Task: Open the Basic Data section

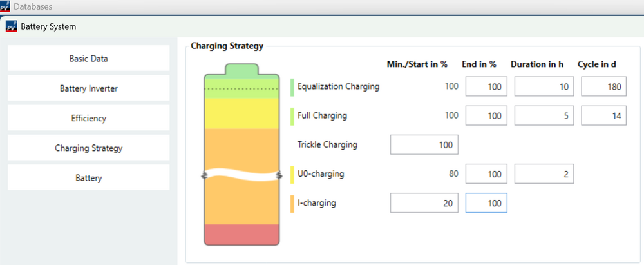Action: (89, 58)
